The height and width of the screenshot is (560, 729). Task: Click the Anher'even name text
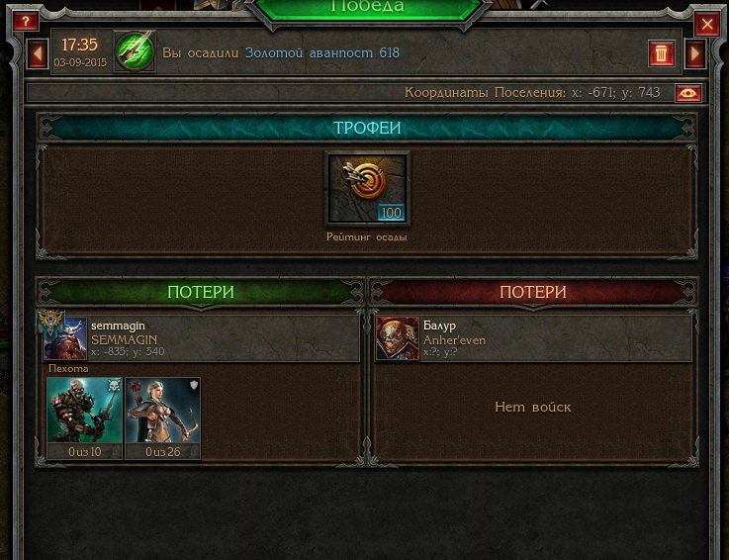pos(454,340)
